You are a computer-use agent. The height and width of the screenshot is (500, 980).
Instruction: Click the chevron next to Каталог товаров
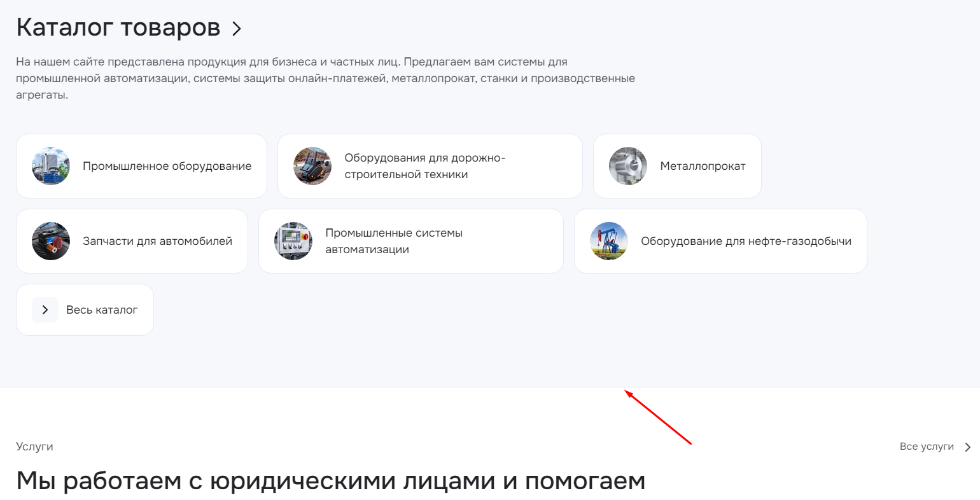(237, 29)
